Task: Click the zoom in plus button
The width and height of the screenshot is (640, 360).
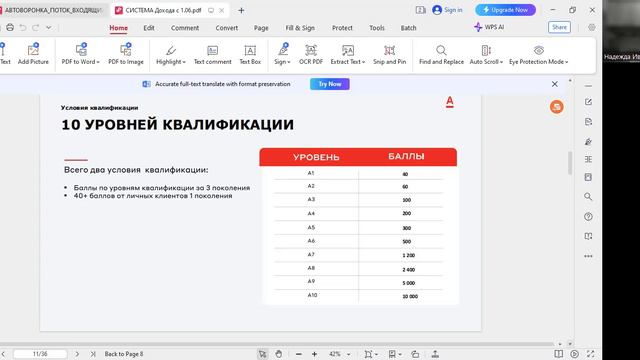Action: point(314,354)
